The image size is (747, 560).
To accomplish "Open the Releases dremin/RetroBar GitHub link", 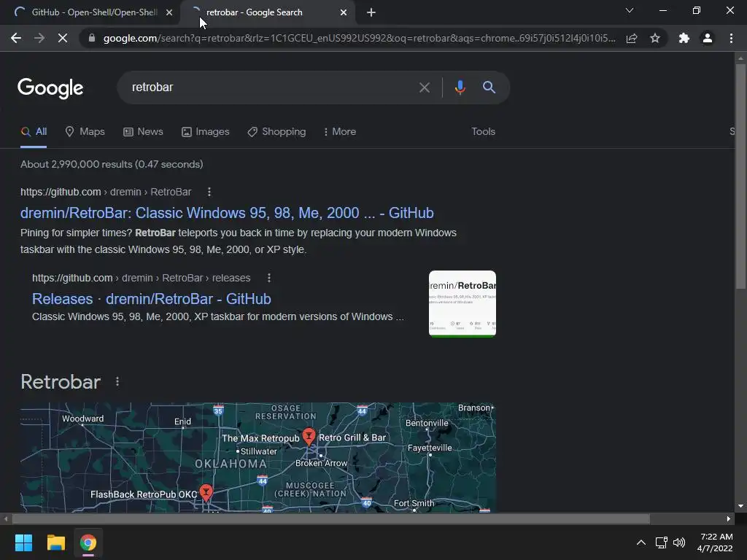I will tap(152, 299).
